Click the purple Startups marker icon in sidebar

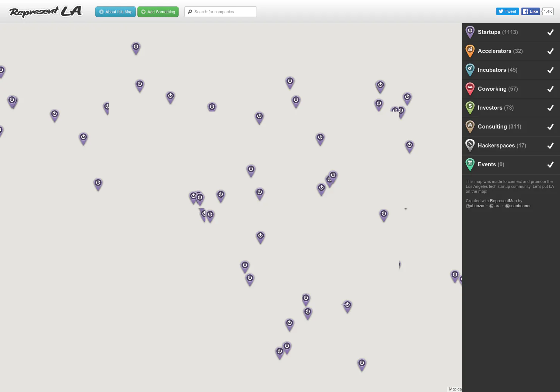(x=470, y=32)
